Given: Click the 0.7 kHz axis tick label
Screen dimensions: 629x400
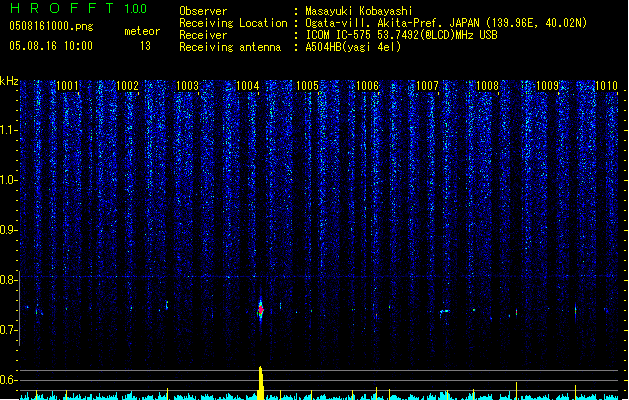Looking at the screenshot, I should [9, 330].
